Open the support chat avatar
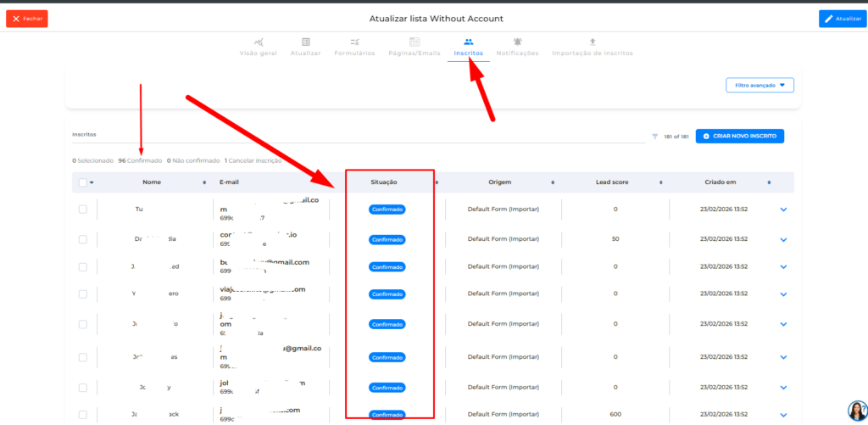The width and height of the screenshot is (868, 425). pos(856,411)
